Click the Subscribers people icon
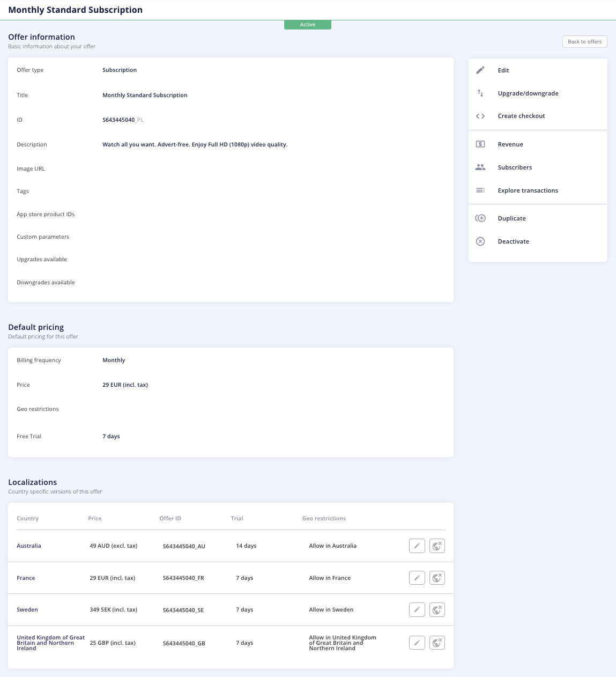 click(x=480, y=167)
